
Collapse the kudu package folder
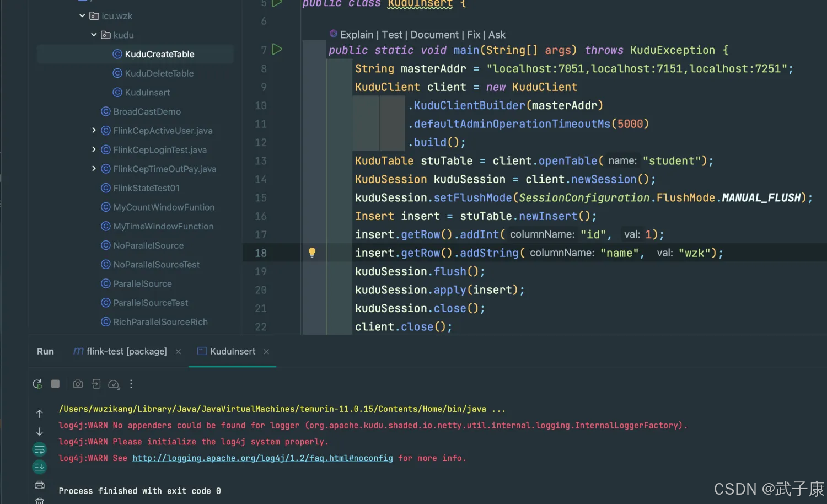94,35
